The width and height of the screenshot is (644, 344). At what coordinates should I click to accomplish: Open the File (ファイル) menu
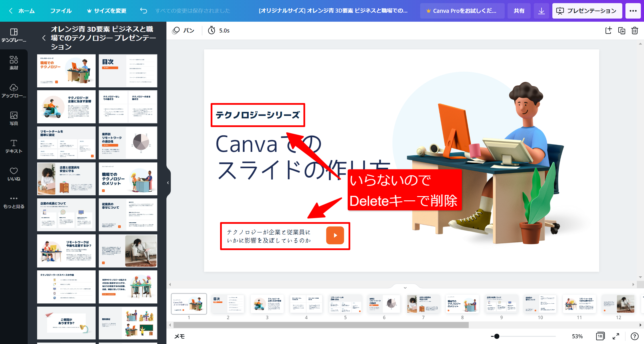click(x=61, y=11)
